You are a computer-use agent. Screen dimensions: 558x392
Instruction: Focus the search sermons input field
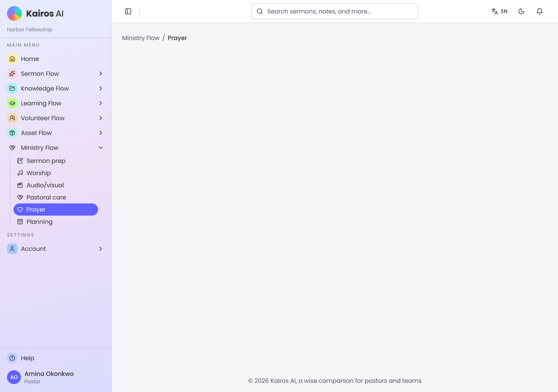coord(335,11)
